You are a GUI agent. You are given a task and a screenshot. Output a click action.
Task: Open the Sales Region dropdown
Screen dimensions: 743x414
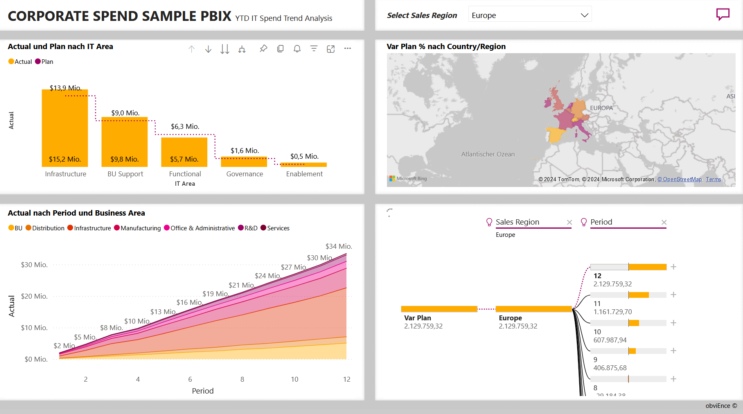(x=530, y=15)
